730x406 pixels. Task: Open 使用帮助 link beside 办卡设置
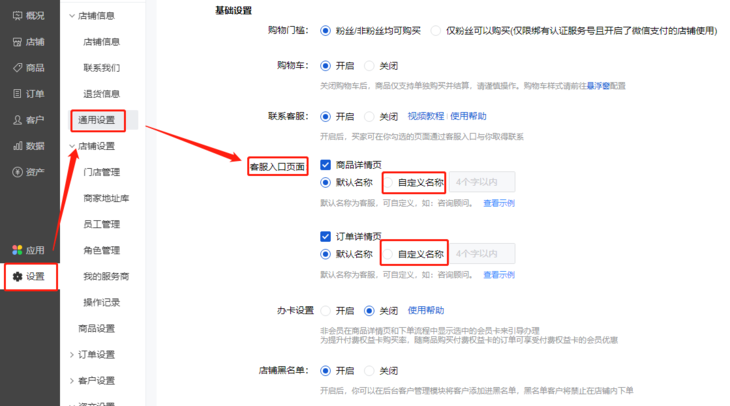[x=426, y=310]
